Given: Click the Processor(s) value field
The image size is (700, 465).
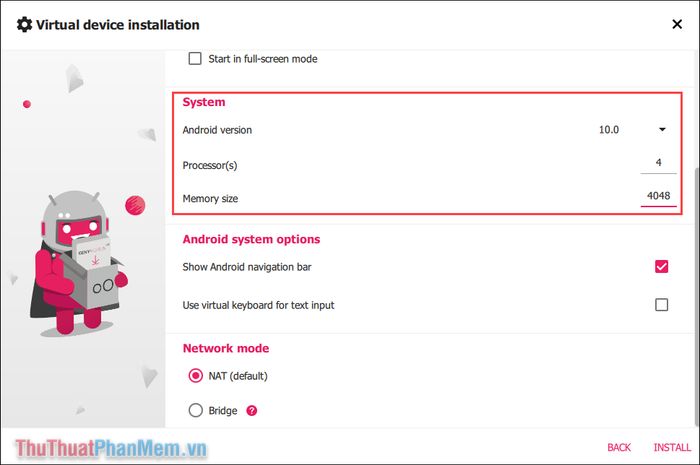Looking at the screenshot, I should coord(658,163).
